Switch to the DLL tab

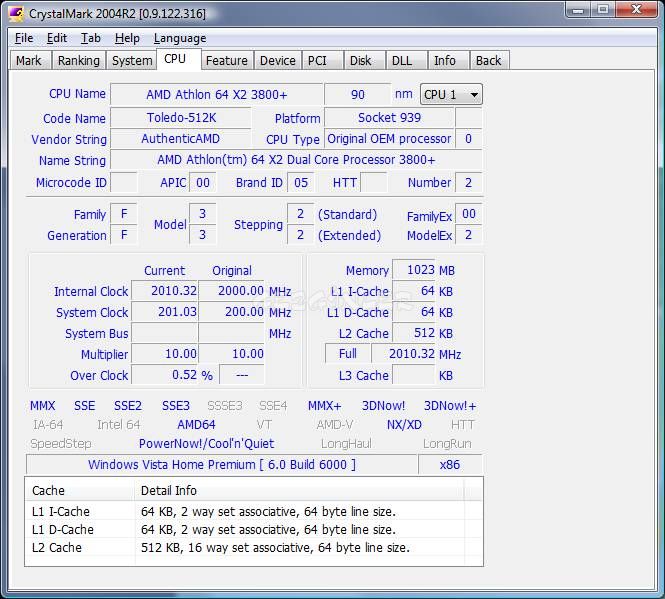(406, 60)
